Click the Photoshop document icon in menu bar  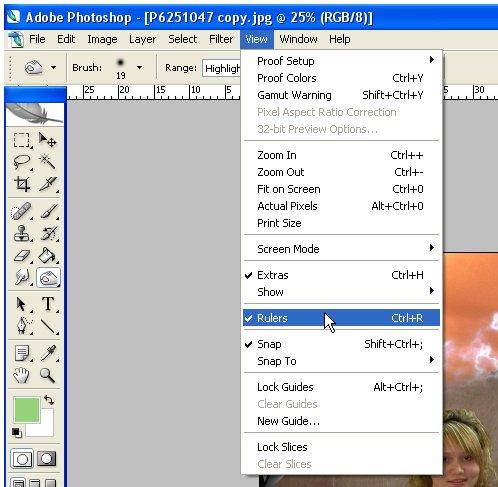[16, 39]
